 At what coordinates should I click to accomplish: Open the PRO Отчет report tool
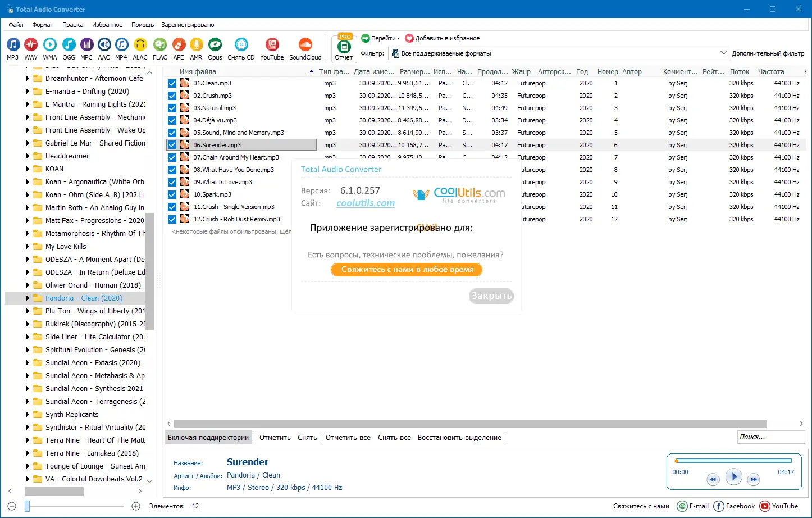[x=344, y=48]
